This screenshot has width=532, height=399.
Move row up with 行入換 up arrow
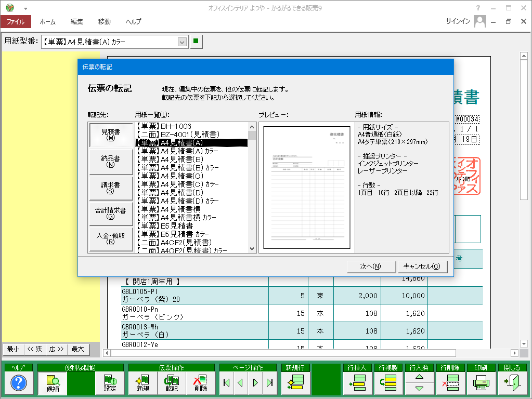[419, 377]
